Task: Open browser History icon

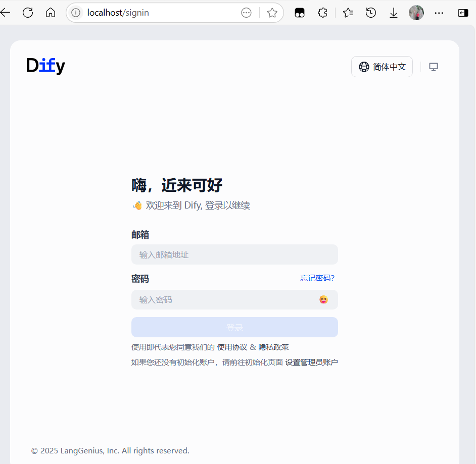Action: (x=371, y=13)
